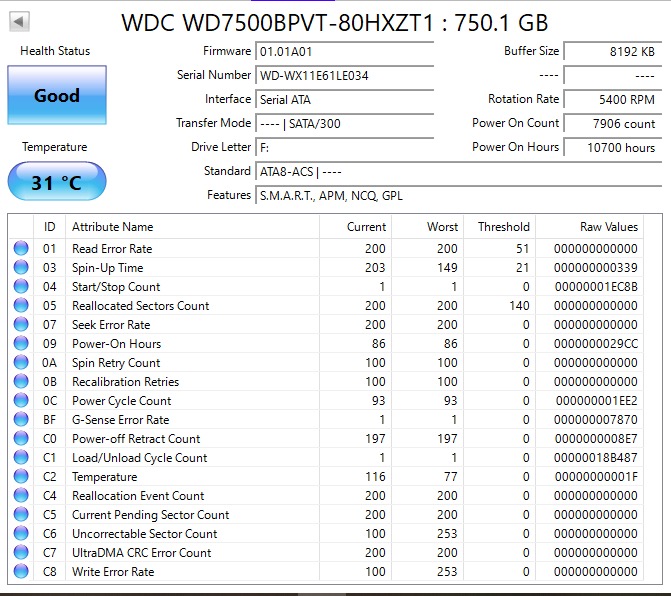Select the Reallocated Sectors Count attribute name
The height and width of the screenshot is (596, 671).
(140, 305)
